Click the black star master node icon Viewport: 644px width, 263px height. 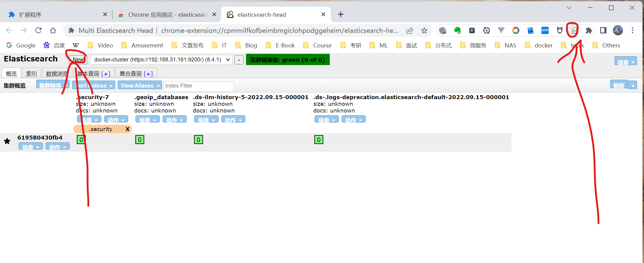pos(7,141)
